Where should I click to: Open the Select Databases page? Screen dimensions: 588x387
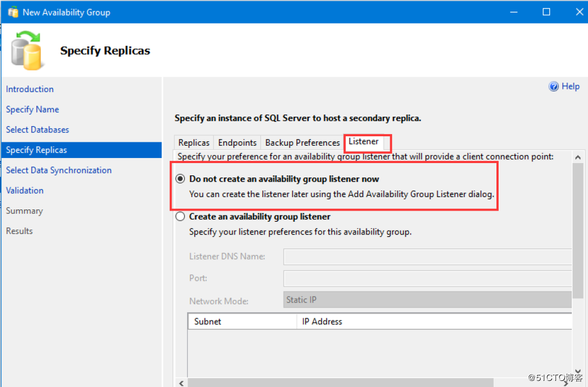tap(37, 130)
